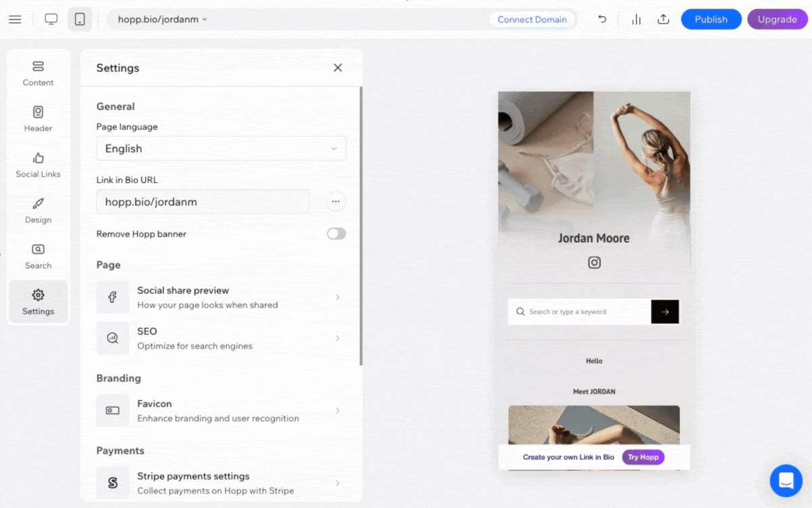Click the SEO magnifier icon
This screenshot has width=812, height=508.
112,338
